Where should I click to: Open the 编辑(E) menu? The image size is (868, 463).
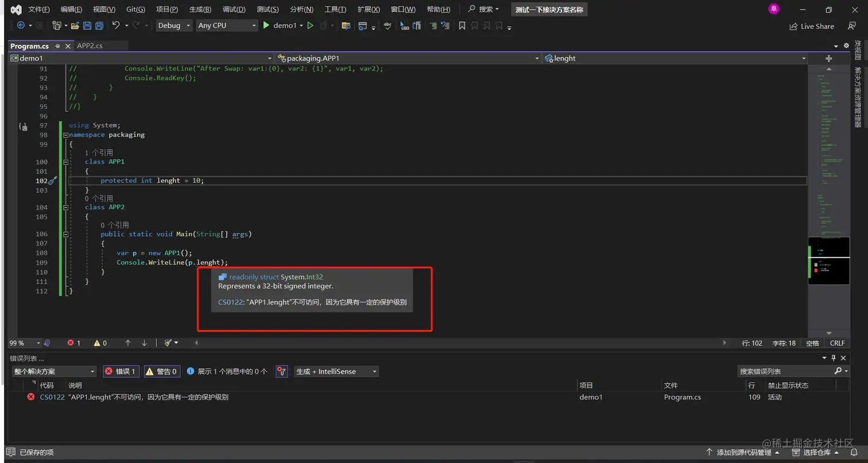tap(72, 9)
